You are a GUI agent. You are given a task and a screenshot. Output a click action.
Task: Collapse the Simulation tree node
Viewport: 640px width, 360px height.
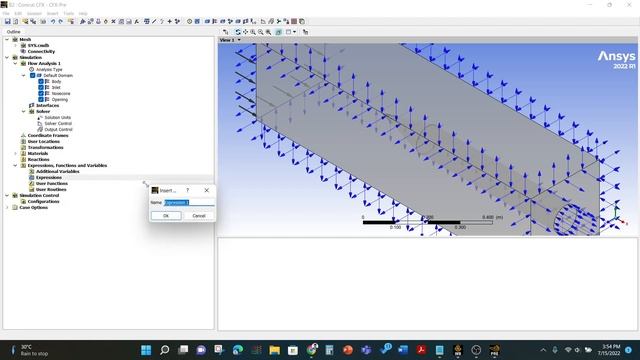[7, 58]
